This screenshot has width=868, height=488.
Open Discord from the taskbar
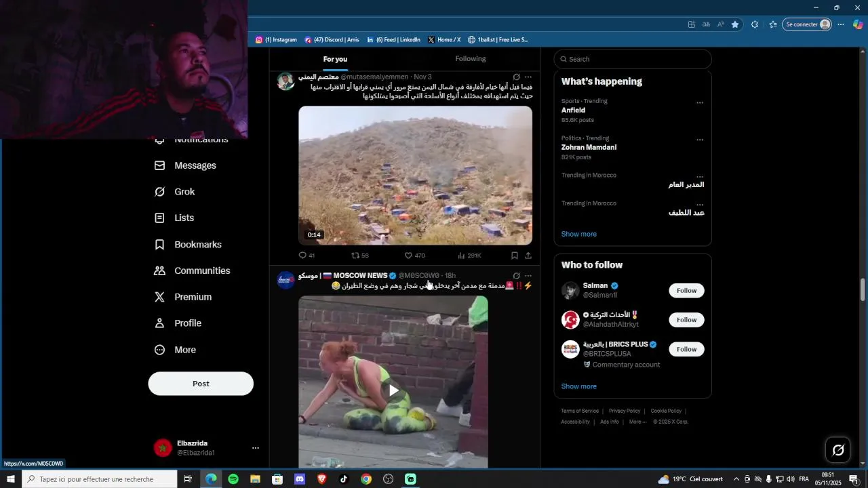(x=300, y=479)
